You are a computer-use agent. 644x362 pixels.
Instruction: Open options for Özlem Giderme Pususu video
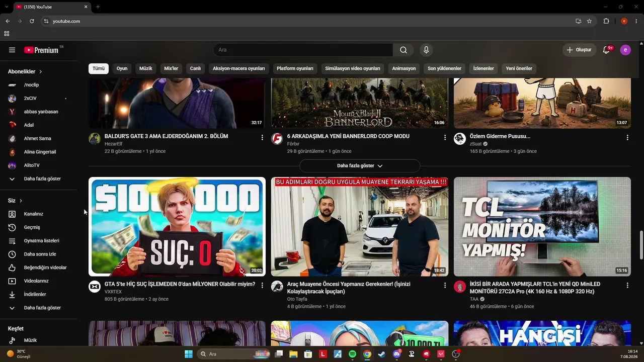pyautogui.click(x=627, y=137)
